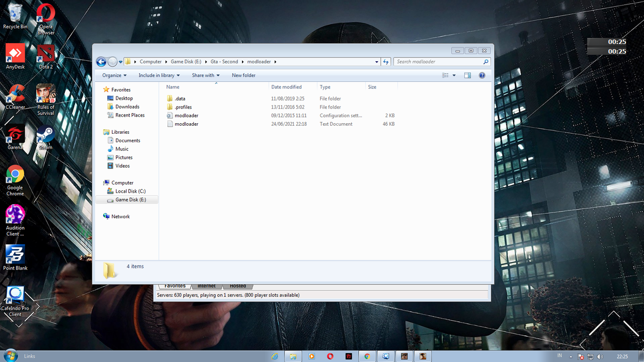The image size is (644, 362).
Task: Select the modloader text document
Action: [186, 124]
